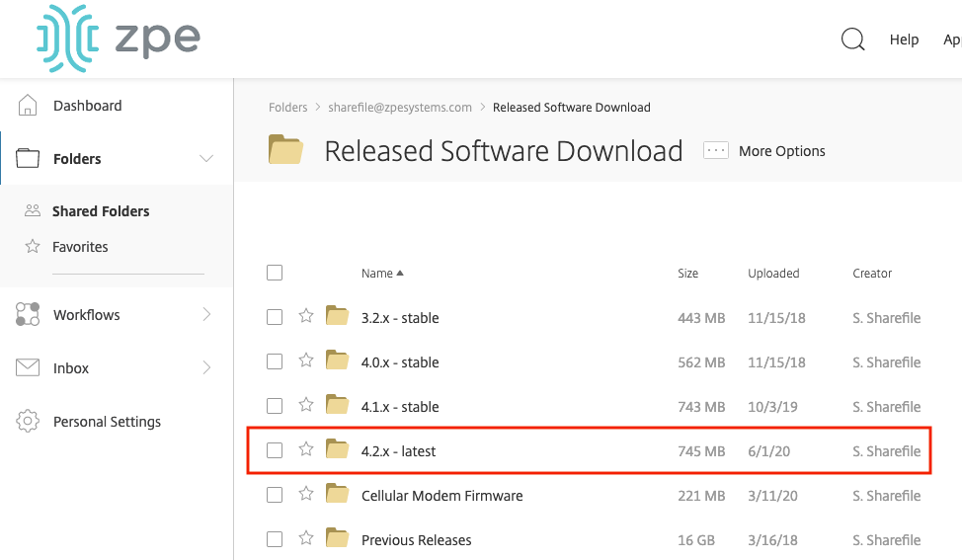Open the 4.0.x - stable folder
This screenshot has width=962, height=560.
400,362
